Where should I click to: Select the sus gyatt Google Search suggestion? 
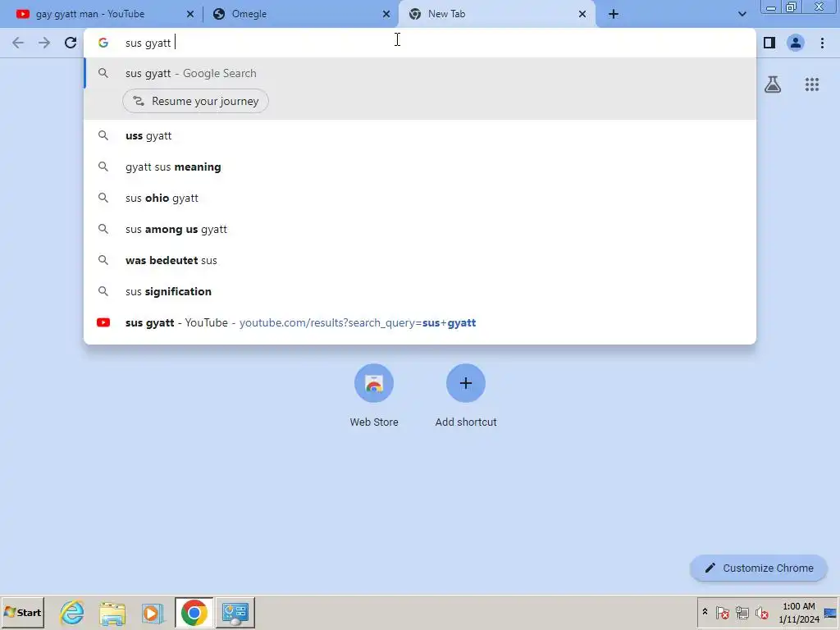click(419, 73)
